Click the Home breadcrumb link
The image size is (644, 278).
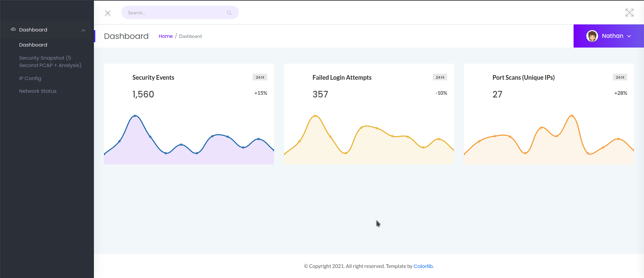tap(165, 36)
